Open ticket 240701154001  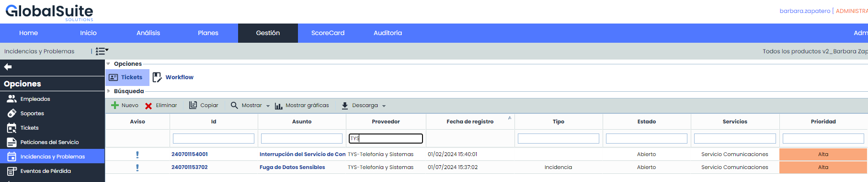pyautogui.click(x=190, y=154)
